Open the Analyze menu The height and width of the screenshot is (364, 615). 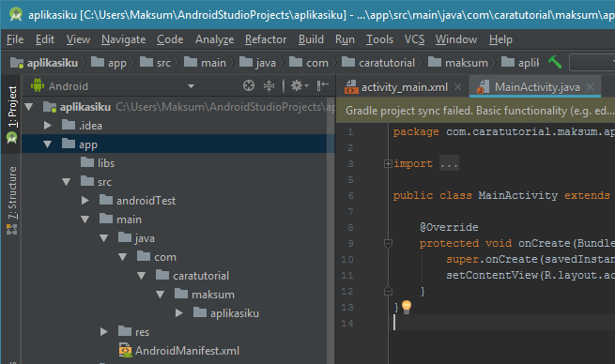(x=214, y=39)
